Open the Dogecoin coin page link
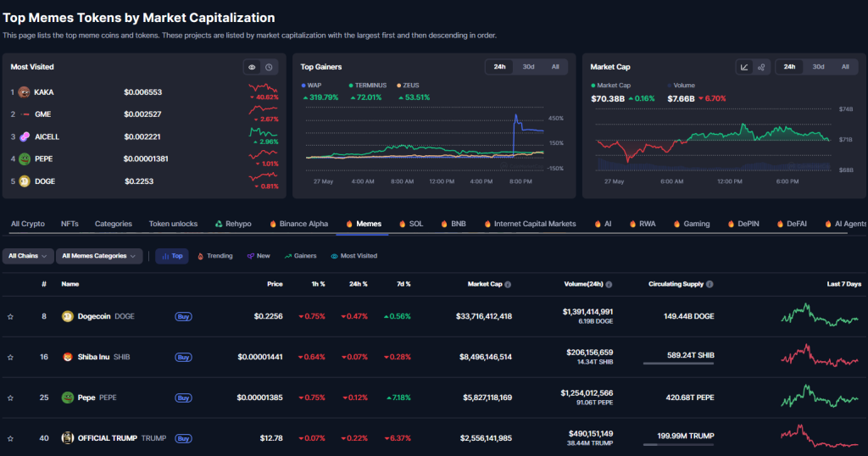The image size is (868, 456). [x=98, y=316]
